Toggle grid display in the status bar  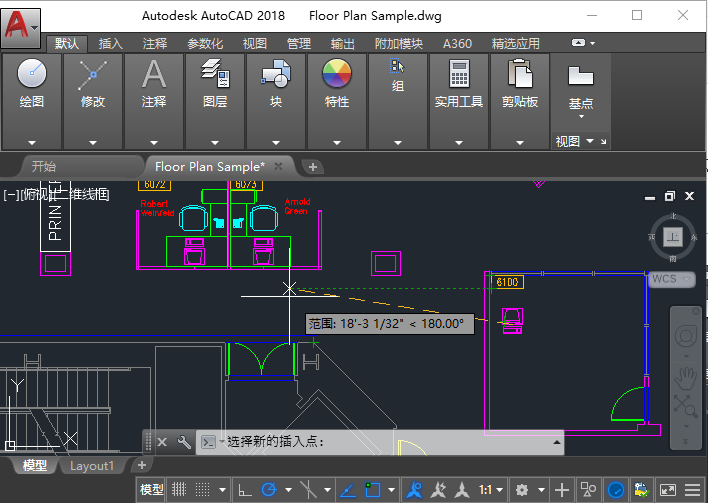179,489
